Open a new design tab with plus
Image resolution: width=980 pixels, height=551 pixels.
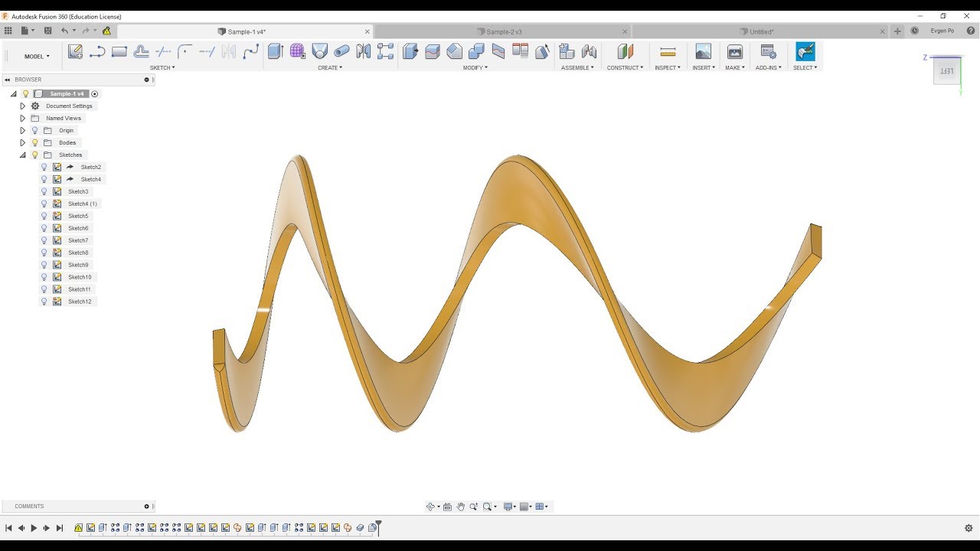pos(897,31)
